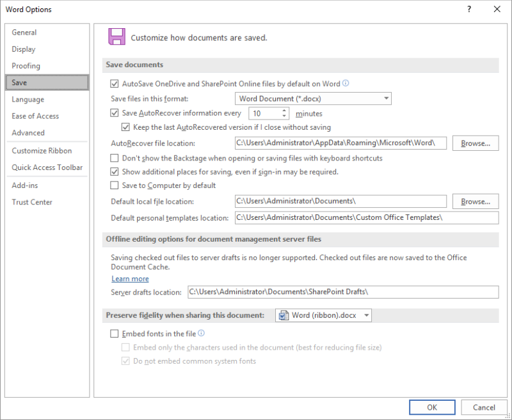Browse for AutoRecover file location
Viewport: 512px width, 420px height.
476,143
